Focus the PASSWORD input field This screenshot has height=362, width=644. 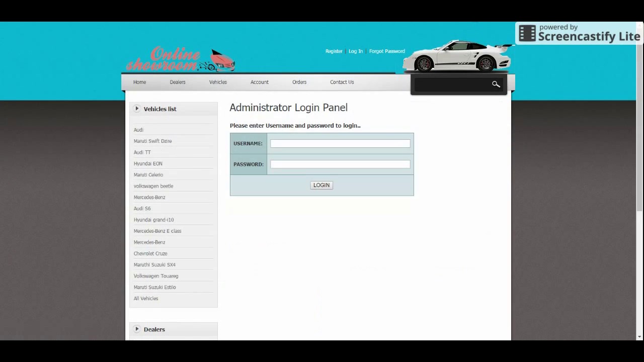(x=340, y=164)
